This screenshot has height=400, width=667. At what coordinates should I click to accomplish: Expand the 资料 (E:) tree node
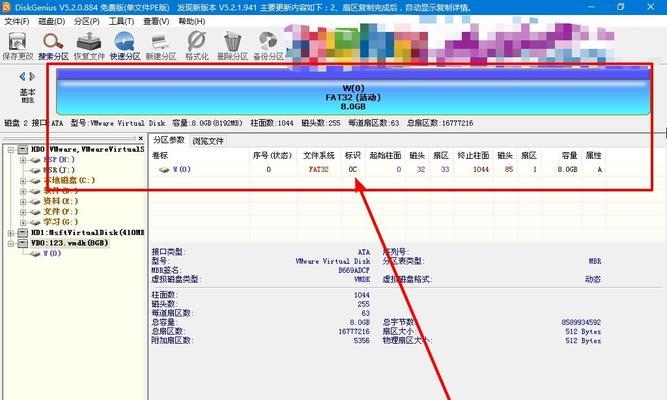(x=23, y=201)
